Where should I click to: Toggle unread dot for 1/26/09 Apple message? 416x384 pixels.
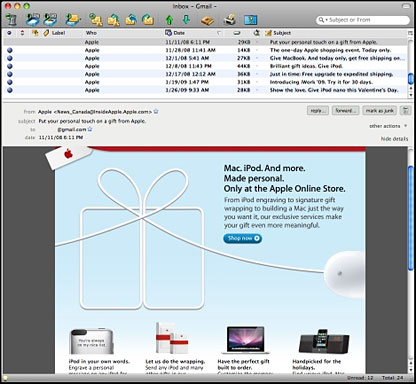click(x=10, y=90)
